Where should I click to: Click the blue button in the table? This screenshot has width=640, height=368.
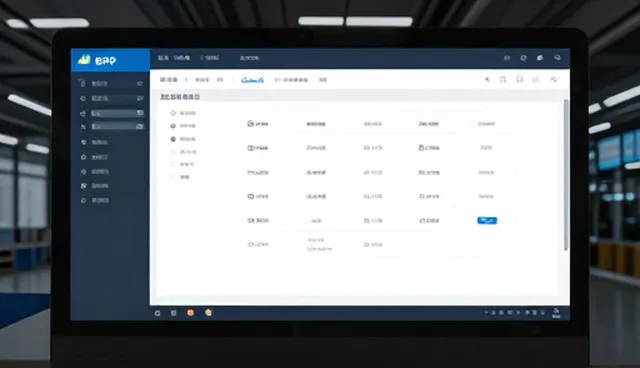[x=487, y=221]
